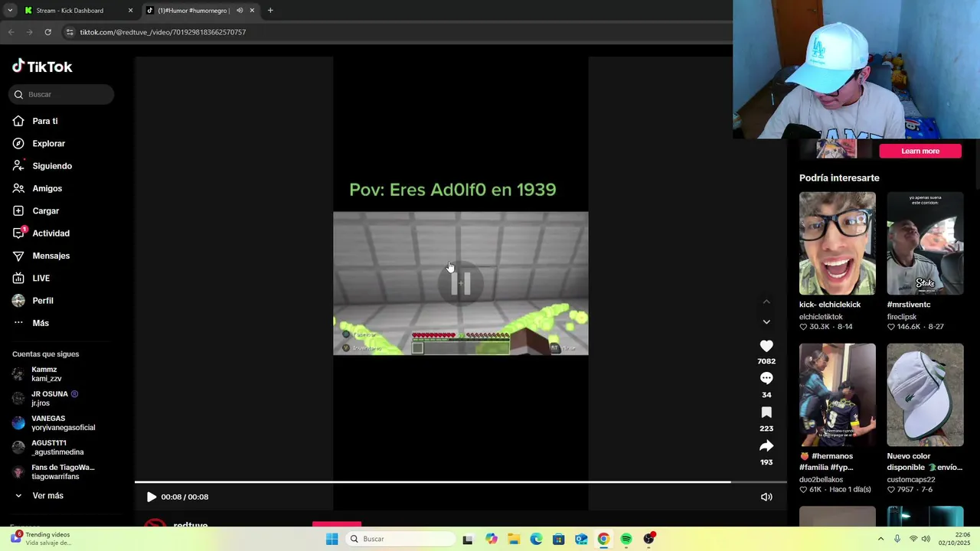The width and height of the screenshot is (980, 551).
Task: Reload the page
Action: pos(47,32)
